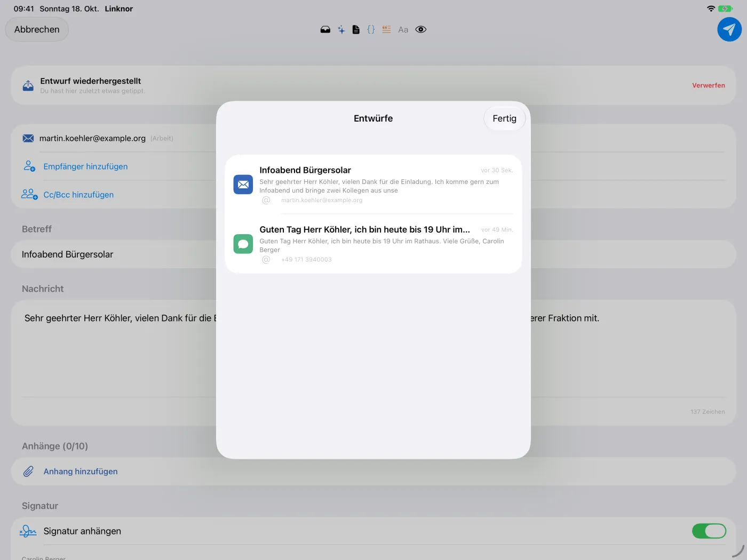Click the Empfänger hinzufügen link
This screenshot has height=560, width=747.
pyautogui.click(x=85, y=166)
